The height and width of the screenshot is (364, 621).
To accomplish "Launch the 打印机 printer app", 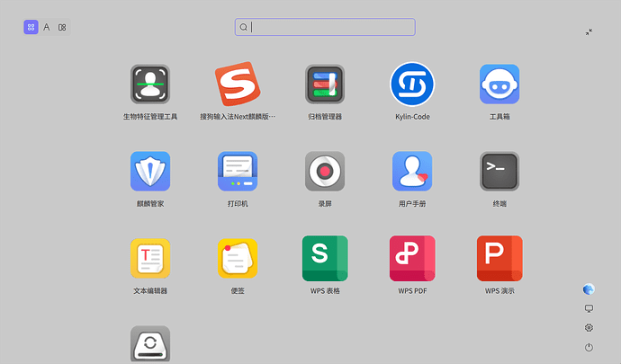I will (238, 171).
